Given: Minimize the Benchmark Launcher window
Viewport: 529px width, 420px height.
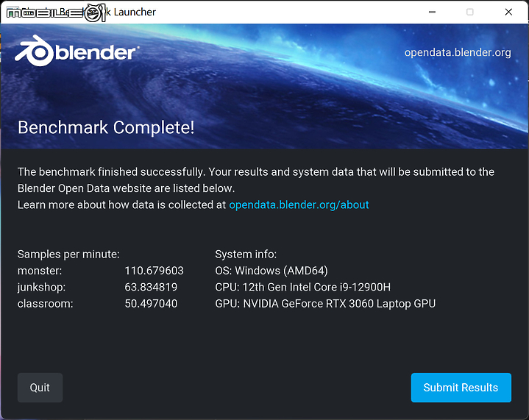Looking at the screenshot, I should 430,12.
